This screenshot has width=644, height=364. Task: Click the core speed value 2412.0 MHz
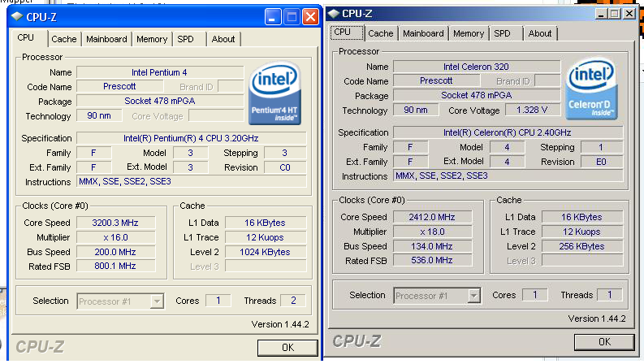click(433, 217)
